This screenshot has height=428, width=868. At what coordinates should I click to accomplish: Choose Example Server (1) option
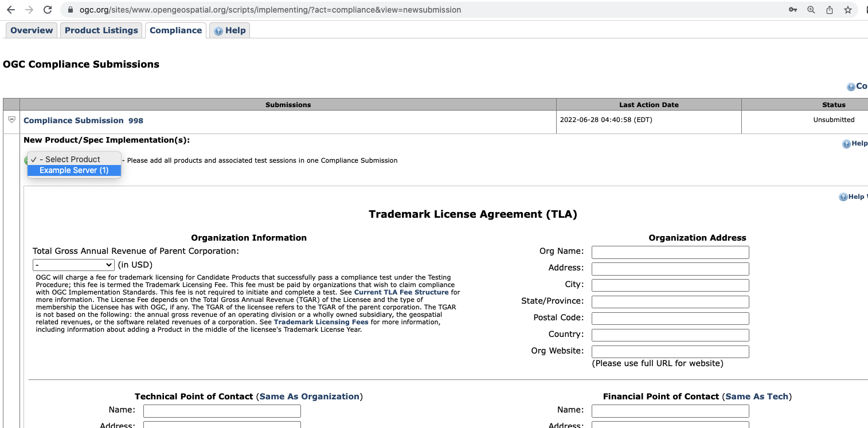(x=74, y=170)
